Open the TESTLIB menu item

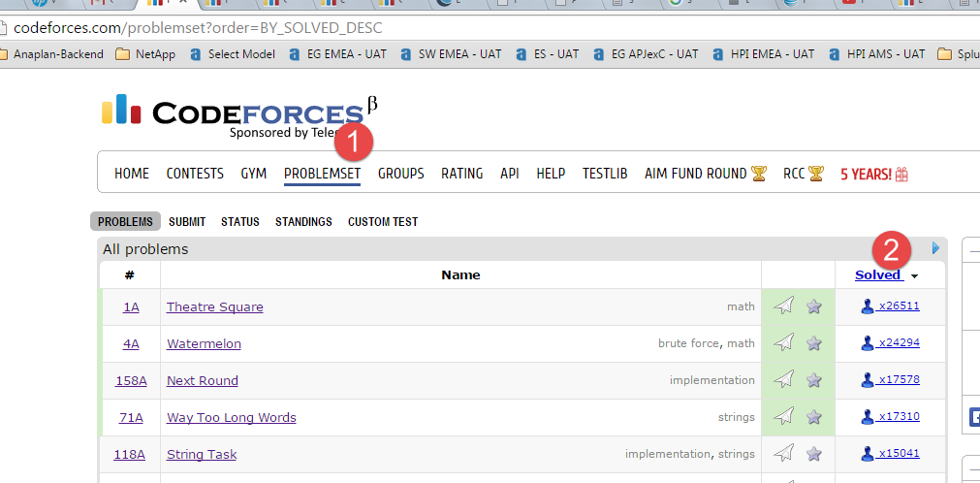click(605, 174)
